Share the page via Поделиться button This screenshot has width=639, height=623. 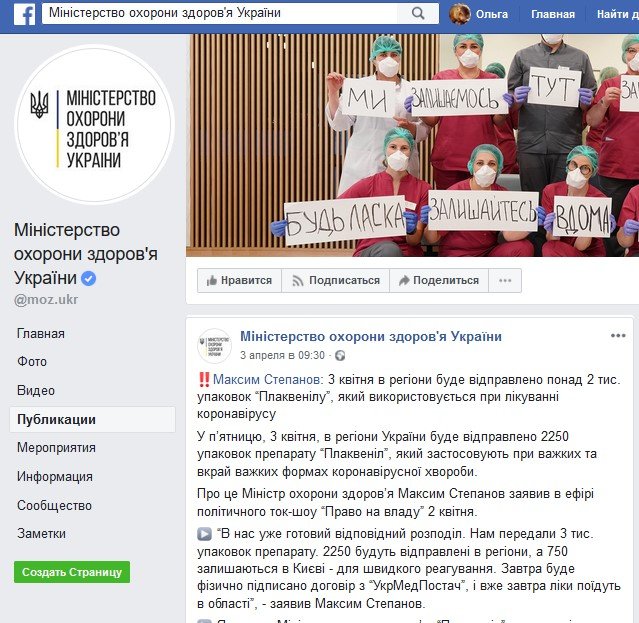coord(439,280)
